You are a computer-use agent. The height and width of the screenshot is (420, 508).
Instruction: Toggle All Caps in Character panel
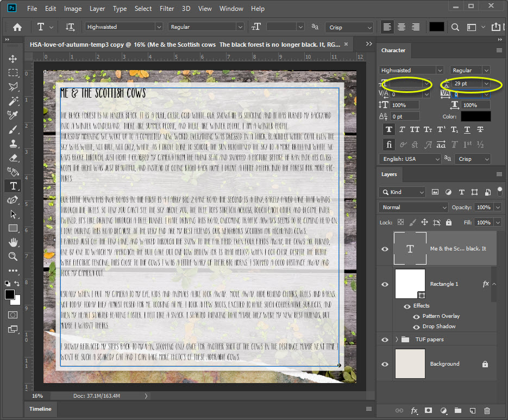(x=415, y=130)
